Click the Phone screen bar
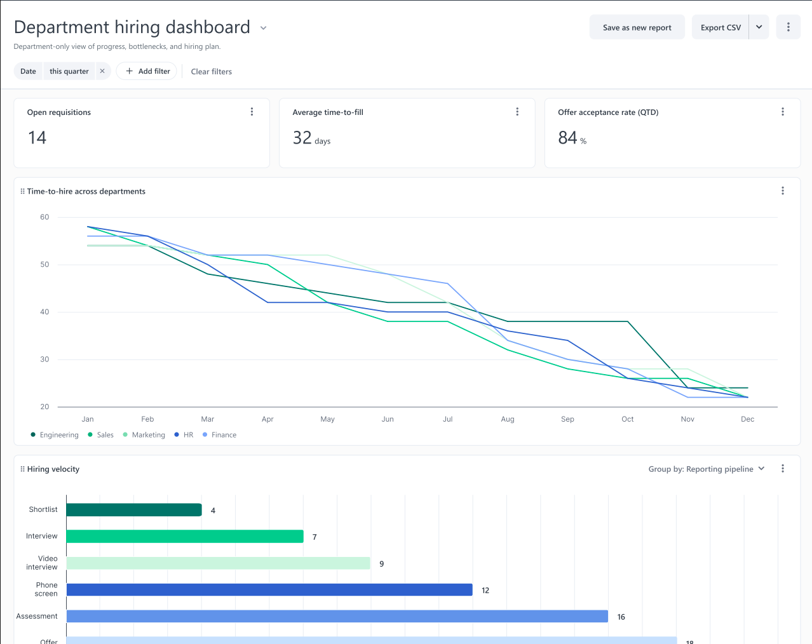Viewport: 812px width, 644px height. (x=269, y=590)
